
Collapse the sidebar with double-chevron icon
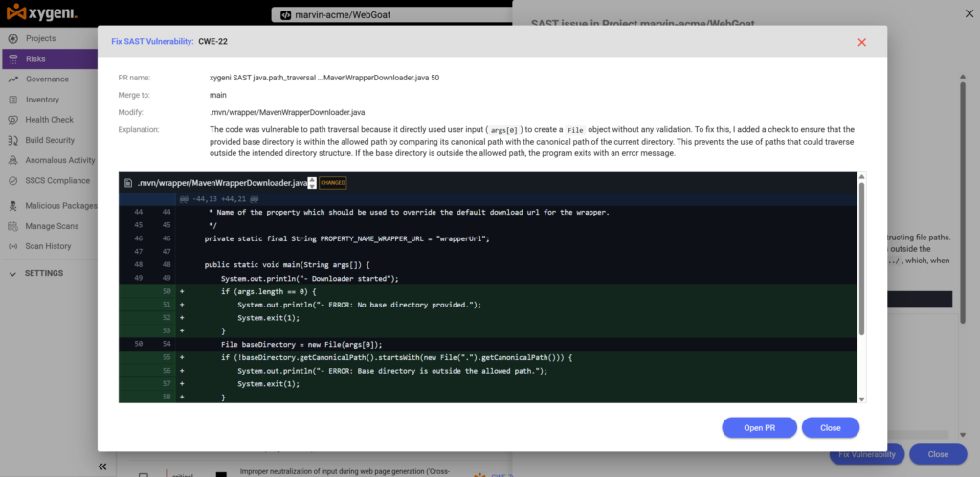point(102,466)
